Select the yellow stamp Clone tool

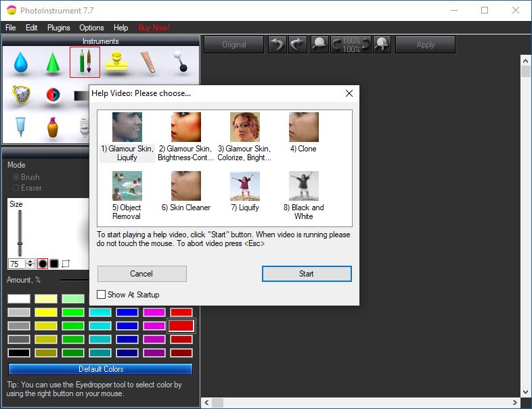click(x=116, y=62)
